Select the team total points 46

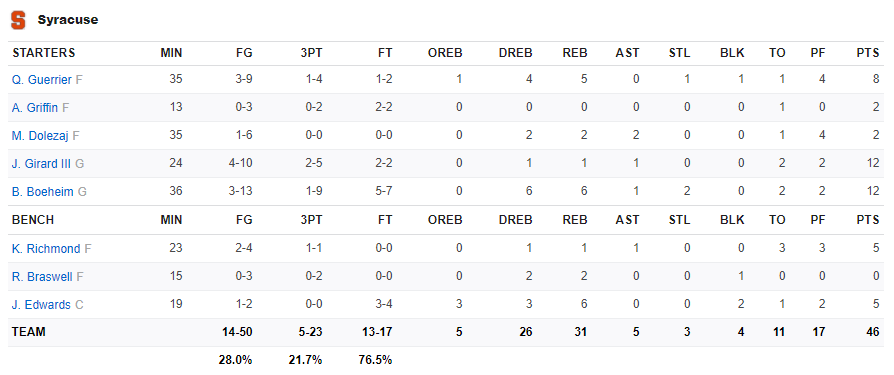tap(873, 332)
